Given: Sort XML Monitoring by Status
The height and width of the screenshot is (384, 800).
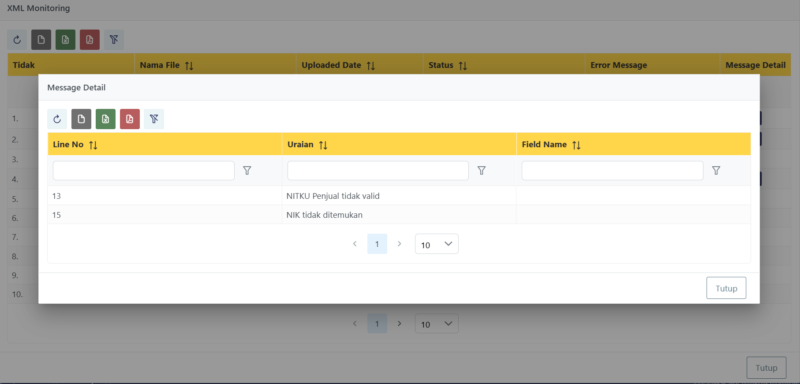Looking at the screenshot, I should 462,66.
